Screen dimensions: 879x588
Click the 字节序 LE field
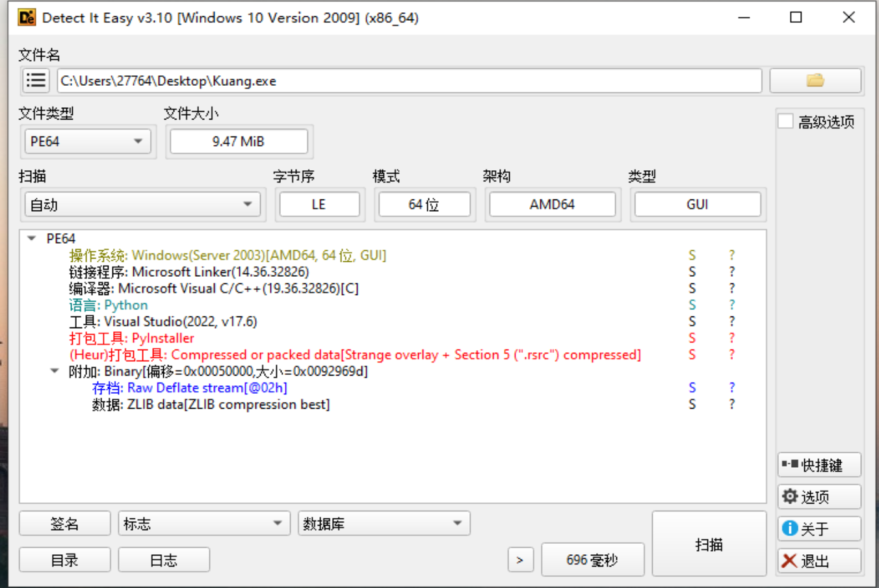[319, 205]
